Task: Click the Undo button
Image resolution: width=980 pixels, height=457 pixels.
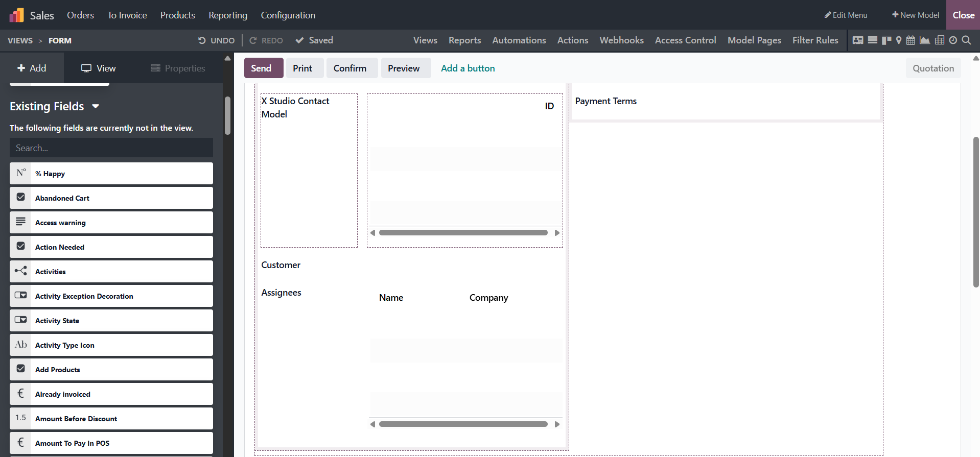Action: [x=217, y=40]
